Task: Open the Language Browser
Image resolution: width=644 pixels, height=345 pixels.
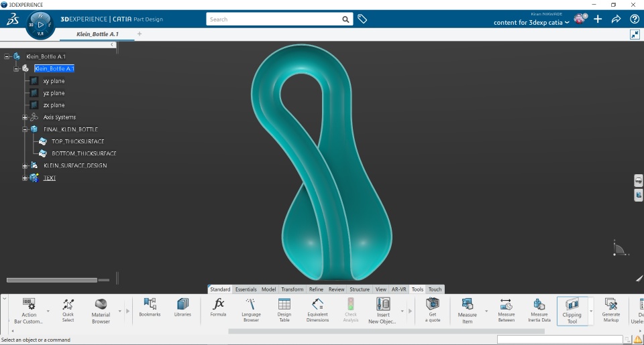Action: point(251,310)
